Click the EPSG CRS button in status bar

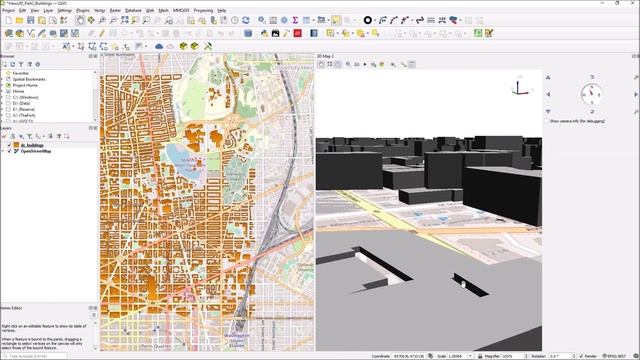click(x=614, y=356)
